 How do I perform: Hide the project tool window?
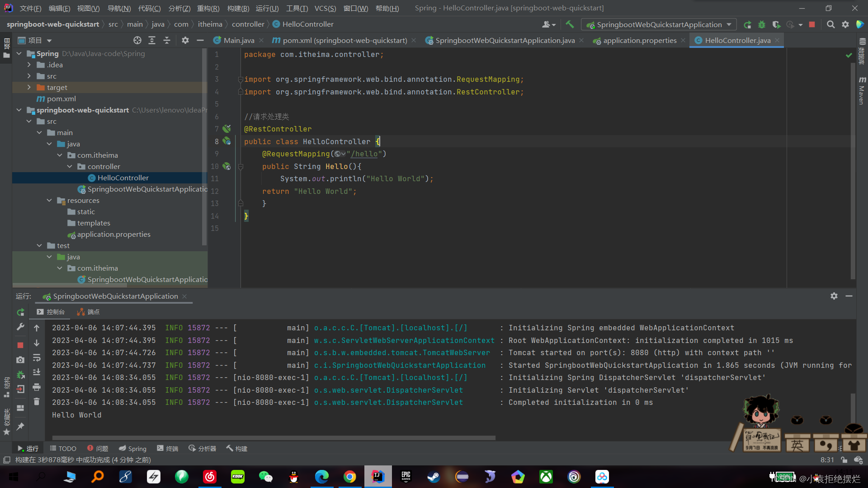(x=200, y=40)
